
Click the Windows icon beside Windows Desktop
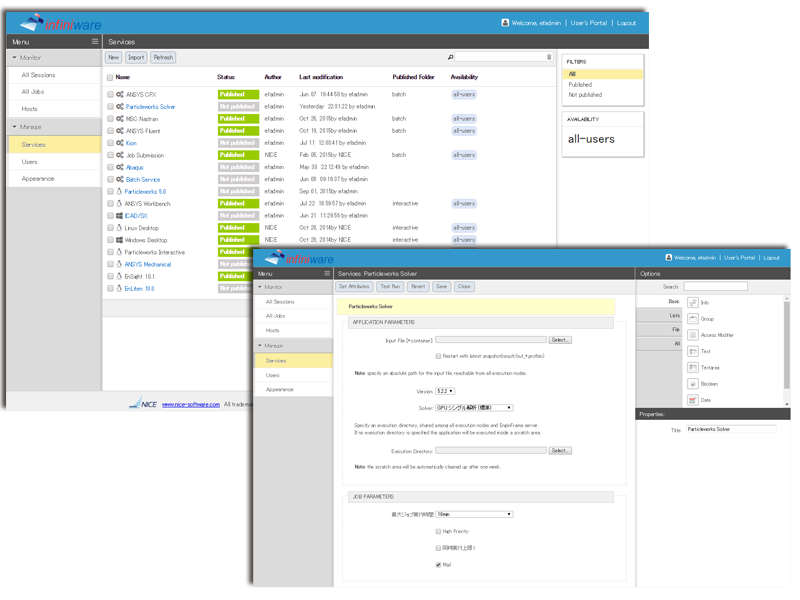click(x=119, y=240)
